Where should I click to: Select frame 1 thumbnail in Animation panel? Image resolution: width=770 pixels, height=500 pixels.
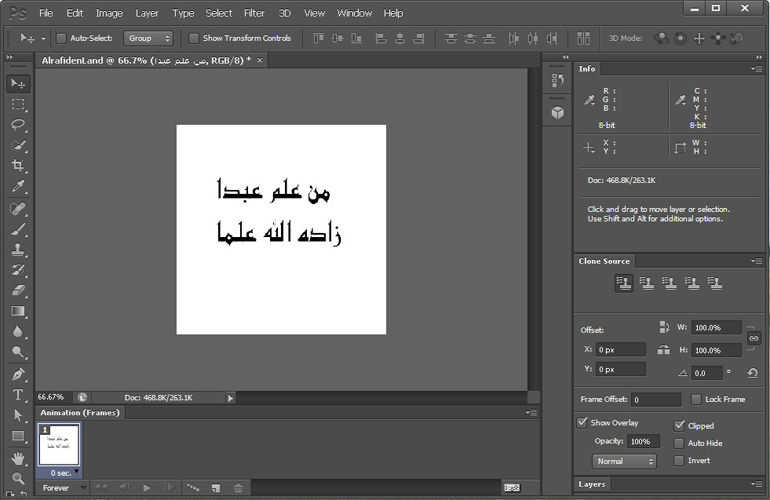click(58, 444)
